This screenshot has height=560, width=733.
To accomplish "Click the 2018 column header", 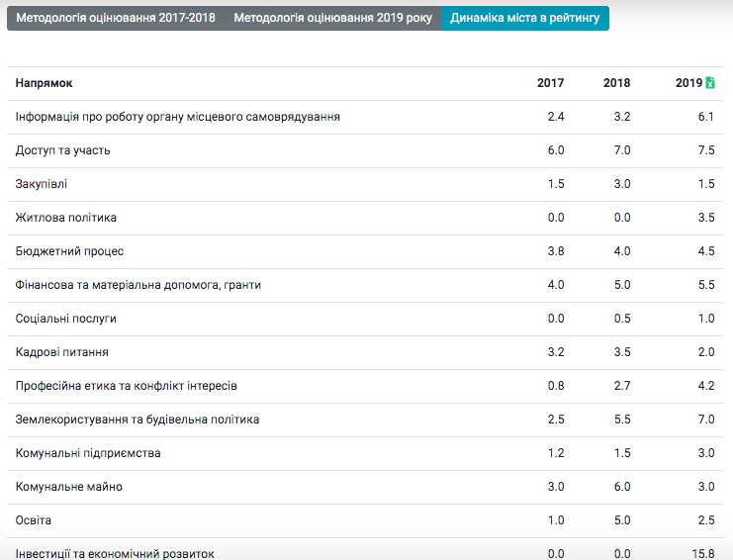I will click(x=616, y=83).
